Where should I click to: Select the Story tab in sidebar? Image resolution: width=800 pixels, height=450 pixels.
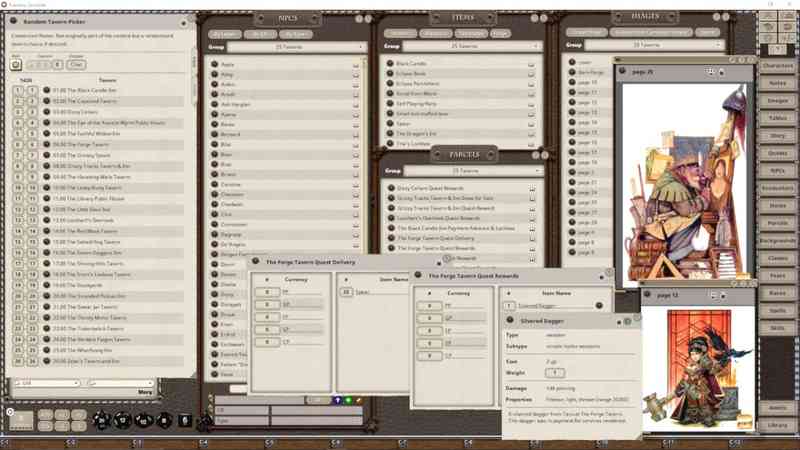[777, 135]
